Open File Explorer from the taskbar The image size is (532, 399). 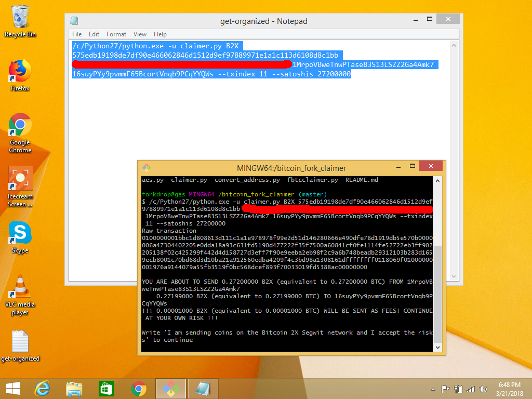click(x=74, y=389)
